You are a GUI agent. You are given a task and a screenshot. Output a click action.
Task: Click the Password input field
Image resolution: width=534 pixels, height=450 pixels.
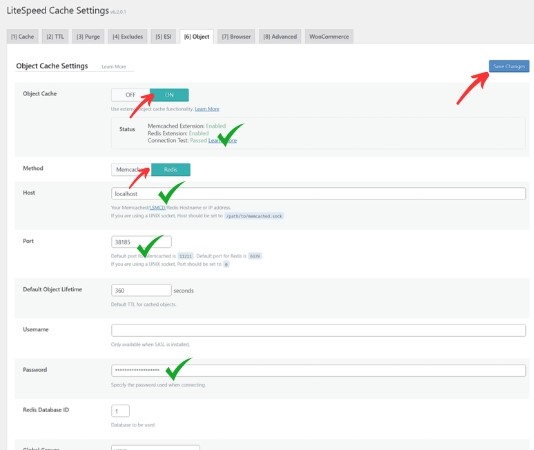(318, 371)
